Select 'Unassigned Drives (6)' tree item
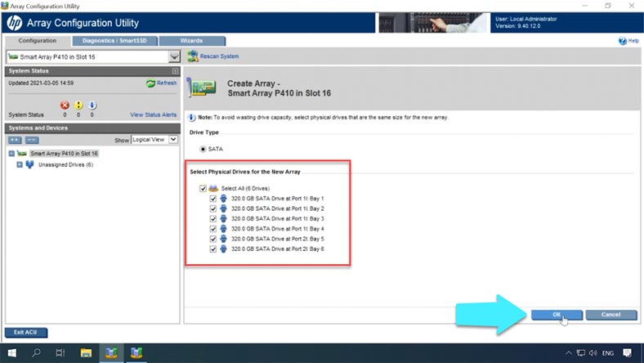The width and height of the screenshot is (644, 363). click(x=65, y=164)
